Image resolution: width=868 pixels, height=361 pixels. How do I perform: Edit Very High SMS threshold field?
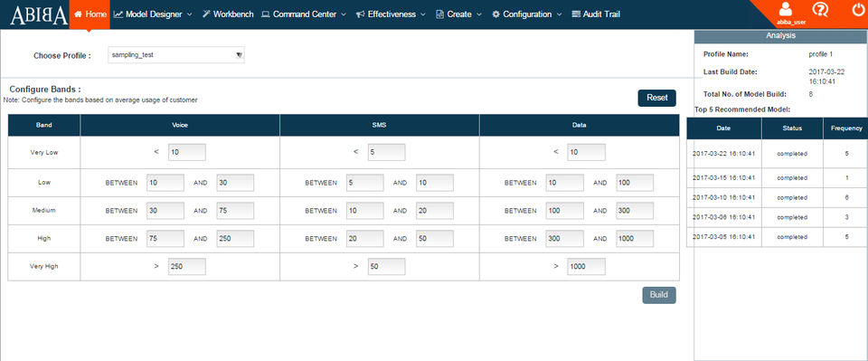point(386,267)
